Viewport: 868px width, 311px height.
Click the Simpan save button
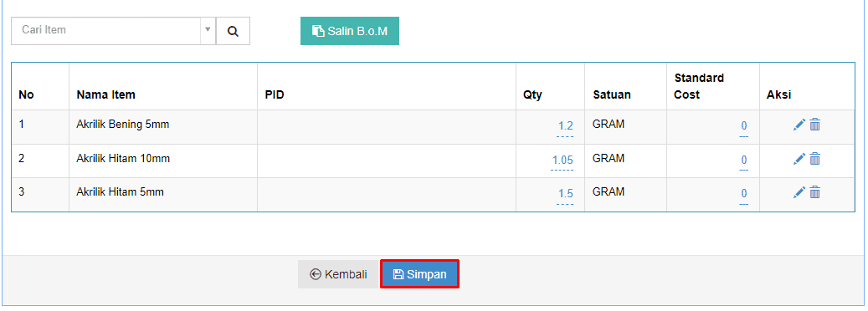[x=419, y=274]
